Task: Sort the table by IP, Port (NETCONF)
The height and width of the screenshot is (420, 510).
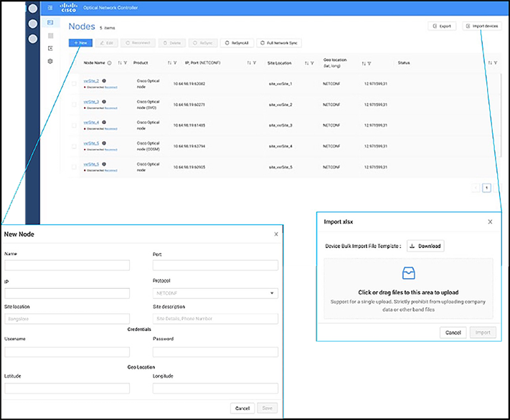Action: click(x=249, y=63)
